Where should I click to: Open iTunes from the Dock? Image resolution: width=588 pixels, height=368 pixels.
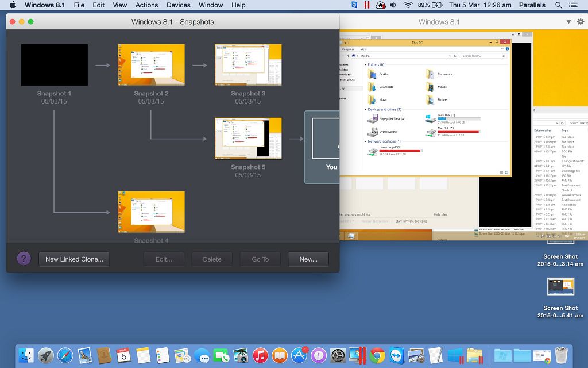tap(260, 355)
